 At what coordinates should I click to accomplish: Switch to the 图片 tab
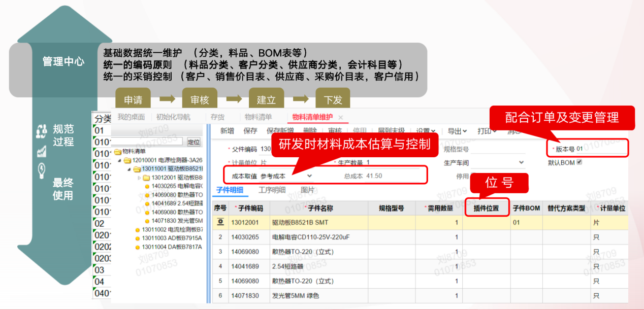(307, 190)
